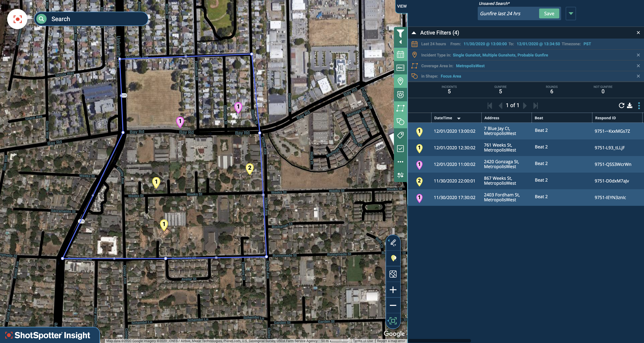644x343 pixels.
Task: Click the map drawing pencil tool
Action: [393, 242]
